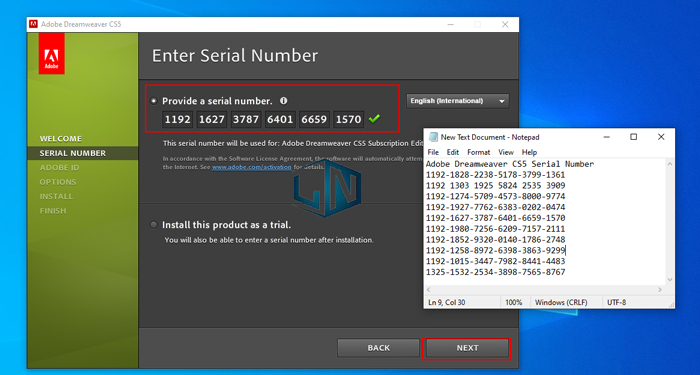Screen dimensions: 700x375
Task: Click Notepad horizontal scrollbar left arrow
Action: [x=429, y=290]
